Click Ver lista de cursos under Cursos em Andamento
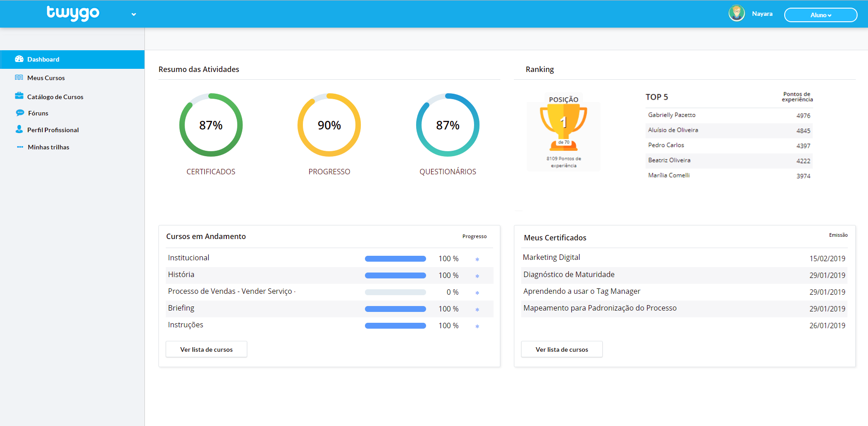 point(206,349)
